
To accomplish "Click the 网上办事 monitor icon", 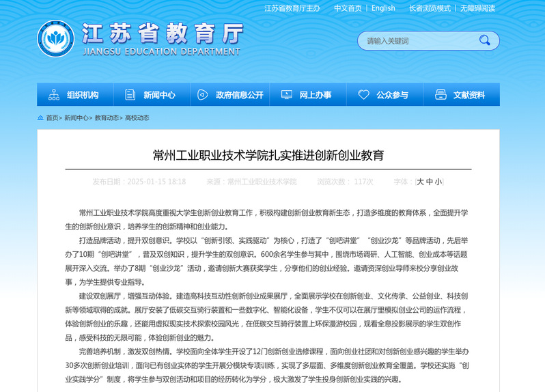I will pyautogui.click(x=286, y=95).
